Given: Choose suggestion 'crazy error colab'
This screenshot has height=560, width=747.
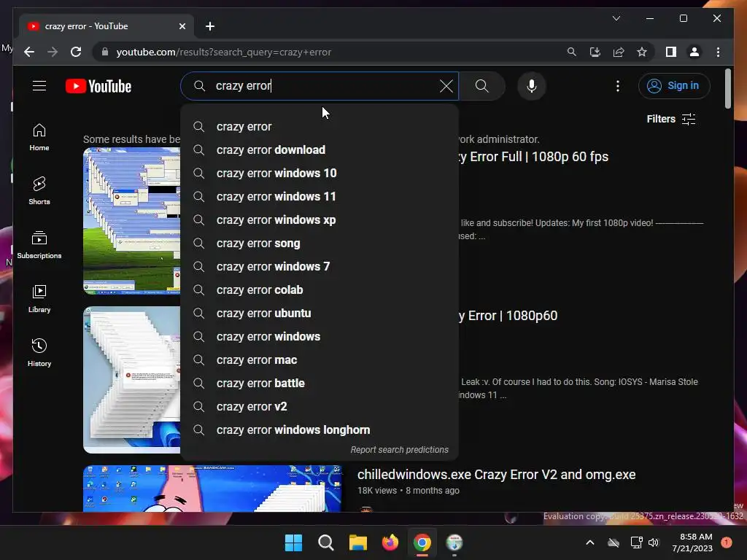Looking at the screenshot, I should click(320, 290).
